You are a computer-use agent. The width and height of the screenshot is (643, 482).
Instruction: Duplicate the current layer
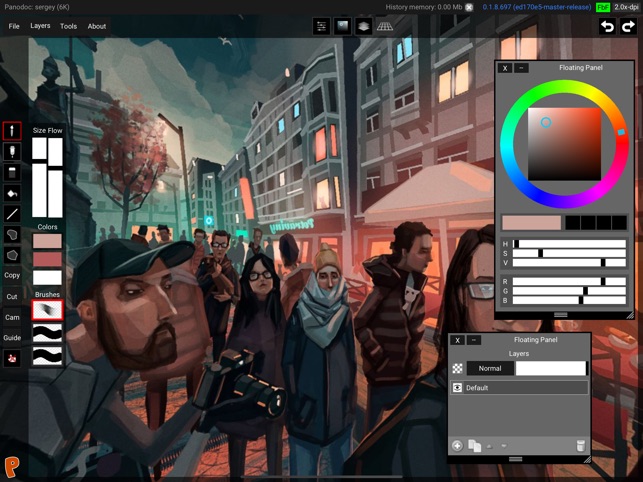click(474, 446)
